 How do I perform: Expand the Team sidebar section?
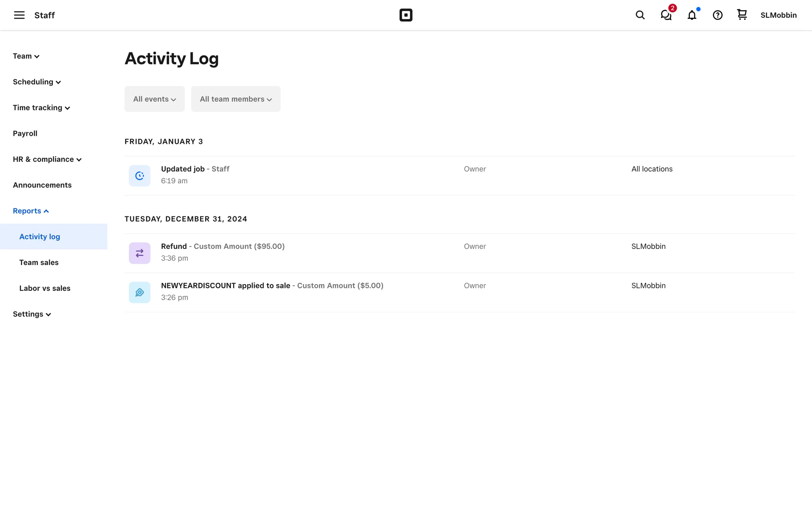click(26, 56)
